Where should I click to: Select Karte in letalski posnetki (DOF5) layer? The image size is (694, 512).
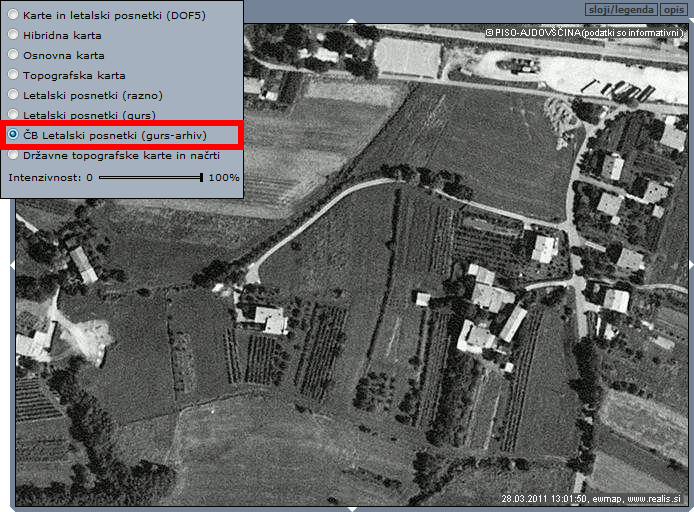coord(13,15)
